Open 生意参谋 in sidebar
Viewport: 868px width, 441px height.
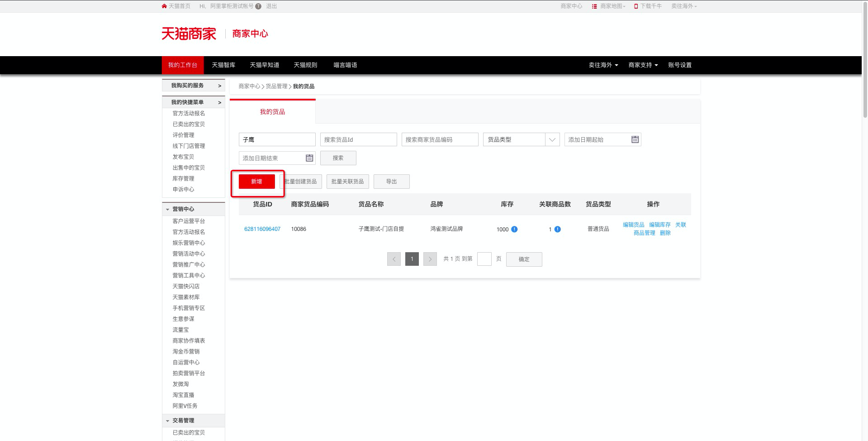tap(183, 319)
